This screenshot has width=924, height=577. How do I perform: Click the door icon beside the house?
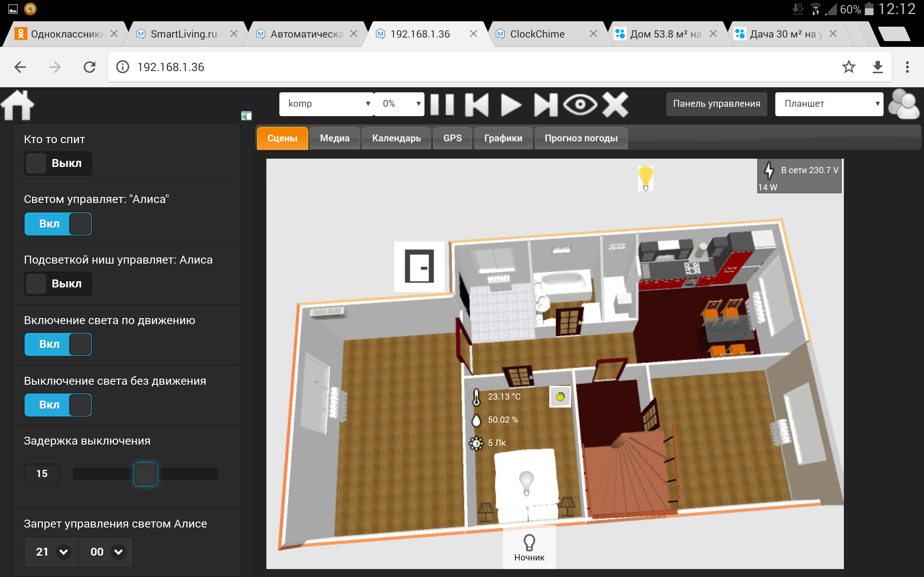[419, 267]
